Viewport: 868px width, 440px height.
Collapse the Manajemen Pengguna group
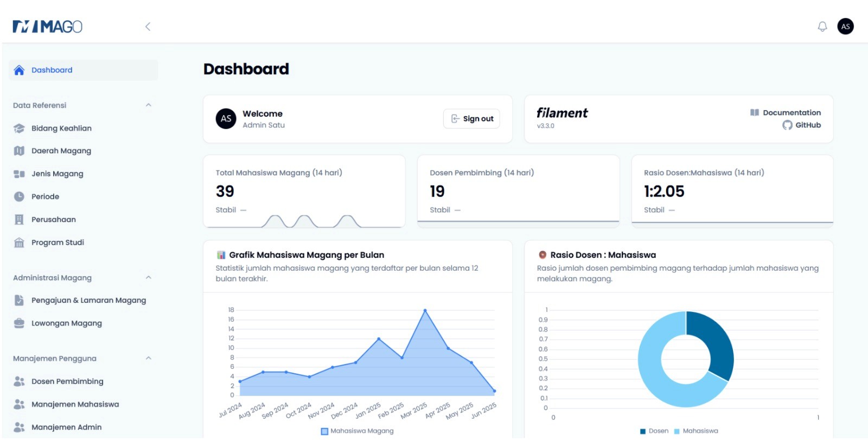pyautogui.click(x=148, y=358)
